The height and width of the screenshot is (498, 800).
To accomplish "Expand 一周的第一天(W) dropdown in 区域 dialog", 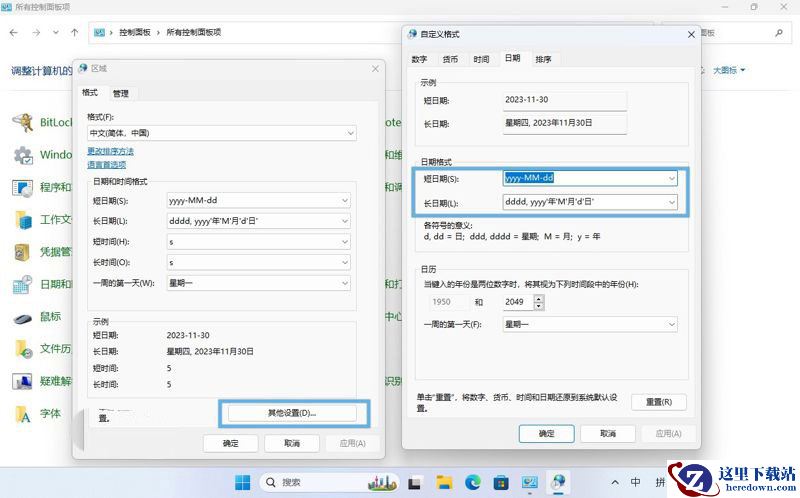I will click(x=345, y=283).
